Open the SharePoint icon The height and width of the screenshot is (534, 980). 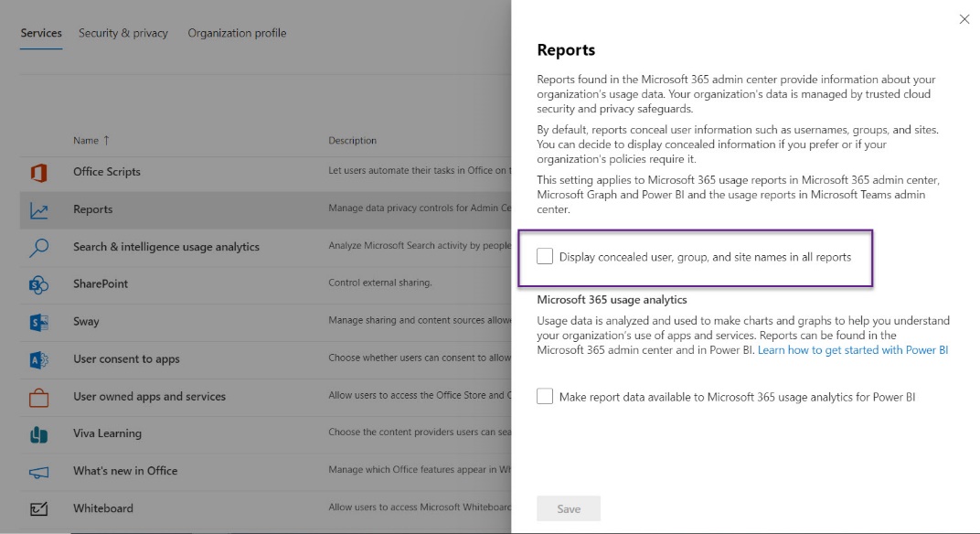coord(37,284)
